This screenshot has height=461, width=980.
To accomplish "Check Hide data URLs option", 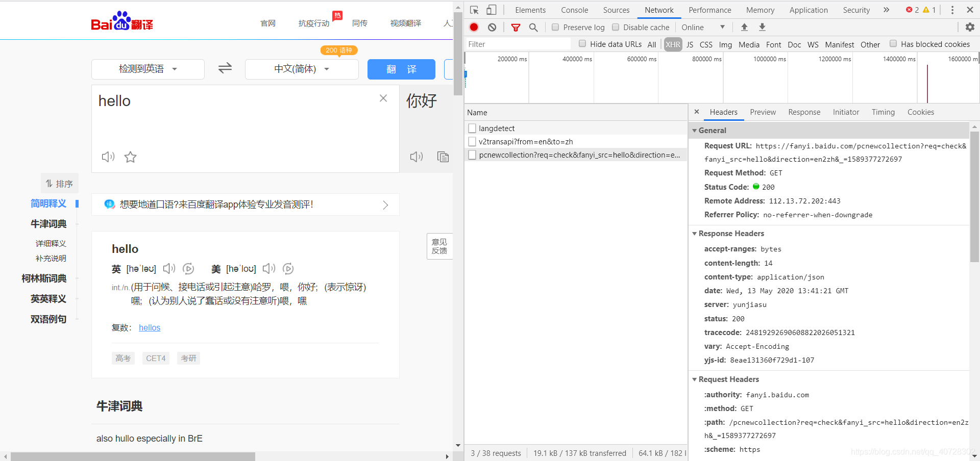I will pos(582,44).
